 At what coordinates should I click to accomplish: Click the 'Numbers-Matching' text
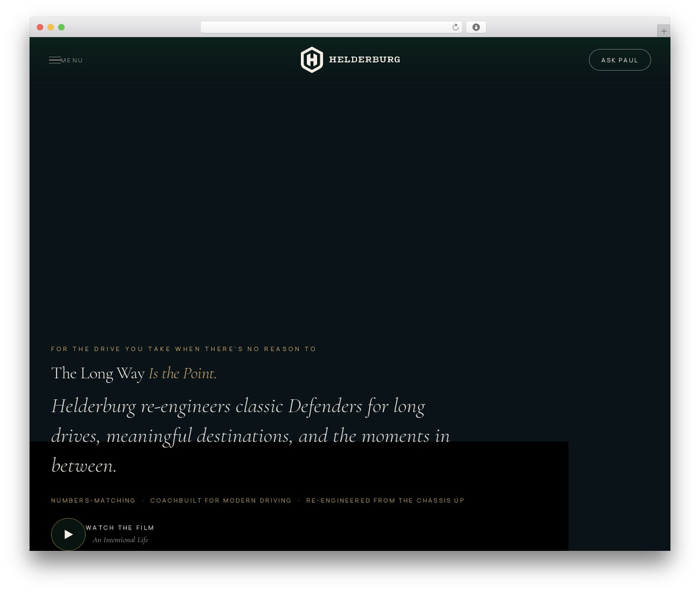pyautogui.click(x=94, y=501)
